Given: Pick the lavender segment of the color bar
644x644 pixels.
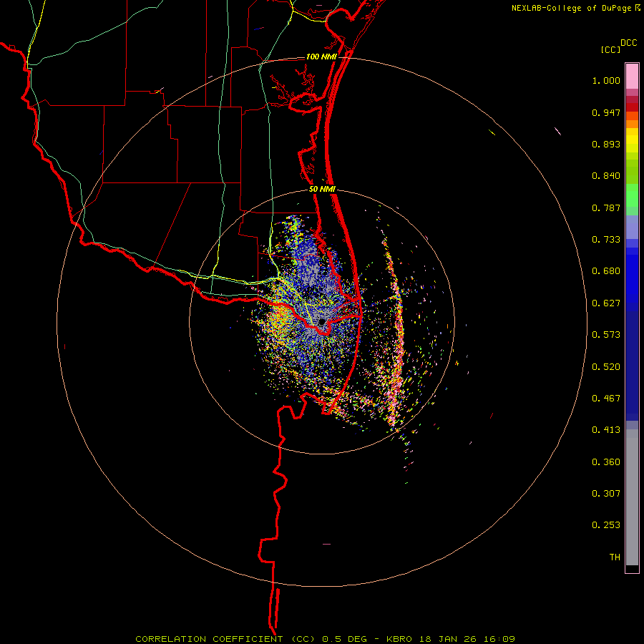Looking at the screenshot, I should [x=632, y=227].
